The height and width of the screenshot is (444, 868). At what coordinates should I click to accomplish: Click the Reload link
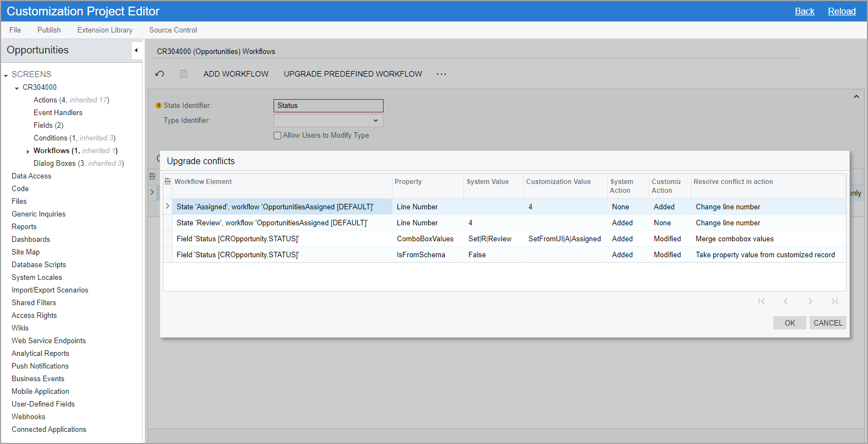pos(841,11)
